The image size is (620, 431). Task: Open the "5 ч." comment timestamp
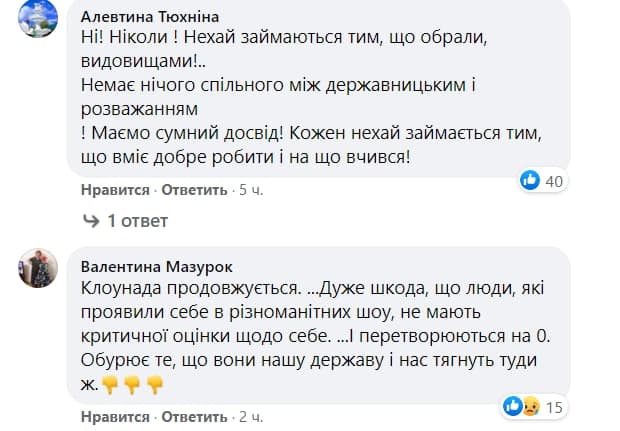pyautogui.click(x=246, y=189)
